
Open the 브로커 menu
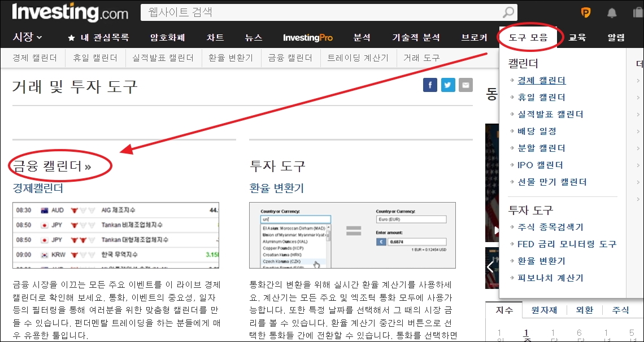pos(475,38)
